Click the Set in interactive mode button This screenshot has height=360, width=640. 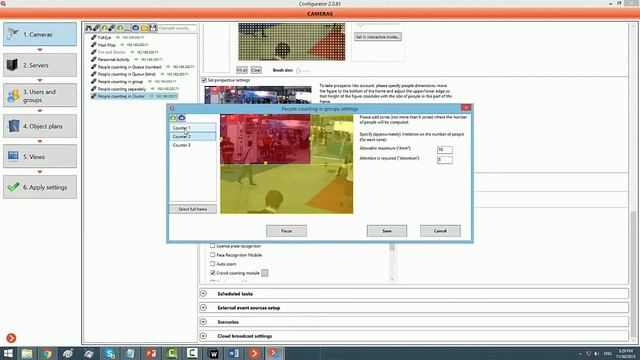point(378,37)
